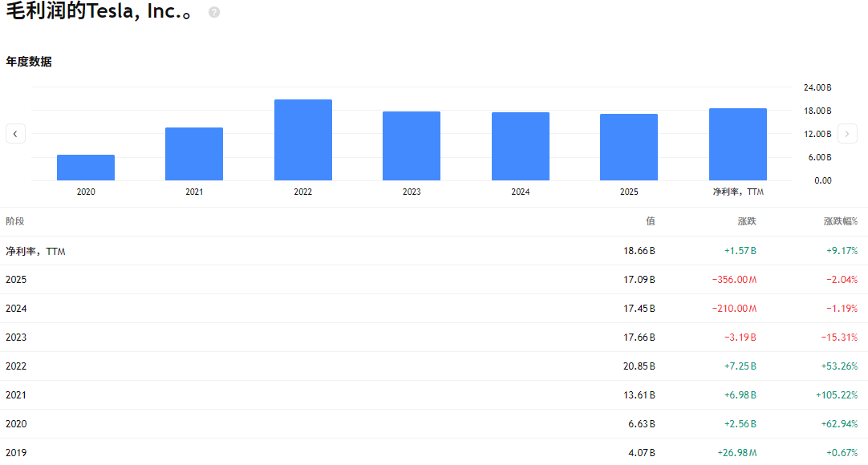This screenshot has height=465, width=868.
Task: Click the +62.94% percentage cell
Action: pos(839,423)
